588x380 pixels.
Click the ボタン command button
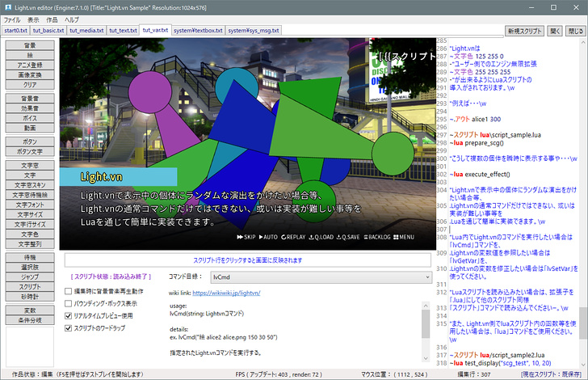pyautogui.click(x=30, y=141)
